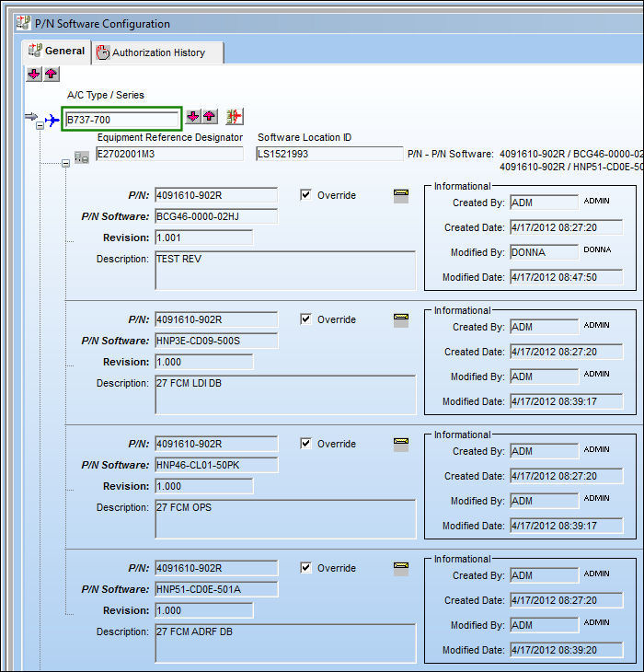Click the Revision field for HNP3E-CD09-500S
Screen dimensions: 644x672
pyautogui.click(x=204, y=362)
